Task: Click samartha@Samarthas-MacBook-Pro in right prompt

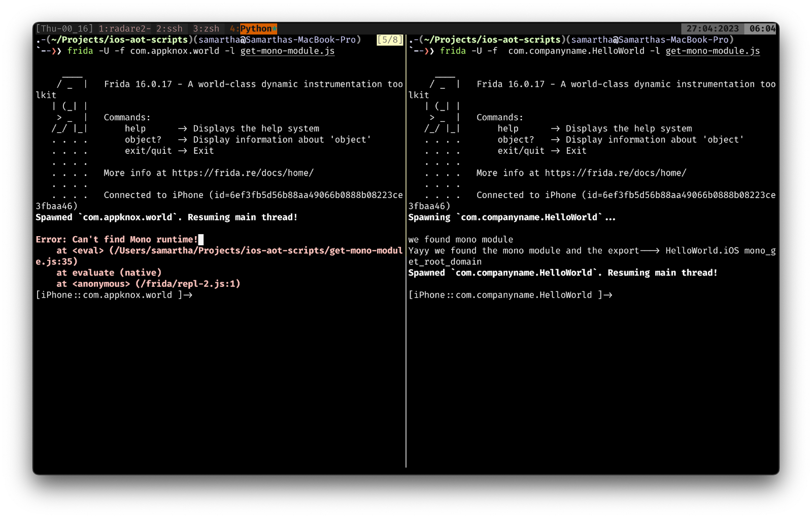Action: 650,40
